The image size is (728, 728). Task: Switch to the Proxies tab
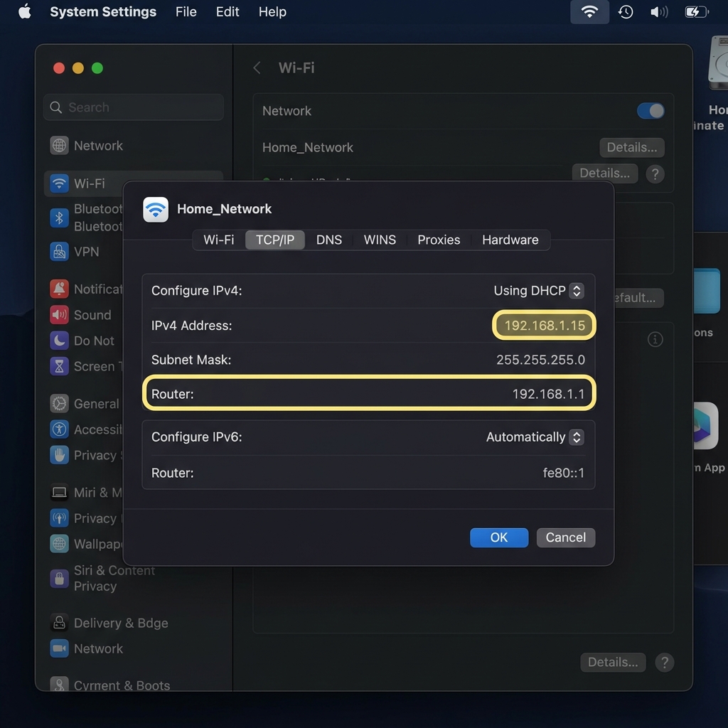tap(439, 240)
